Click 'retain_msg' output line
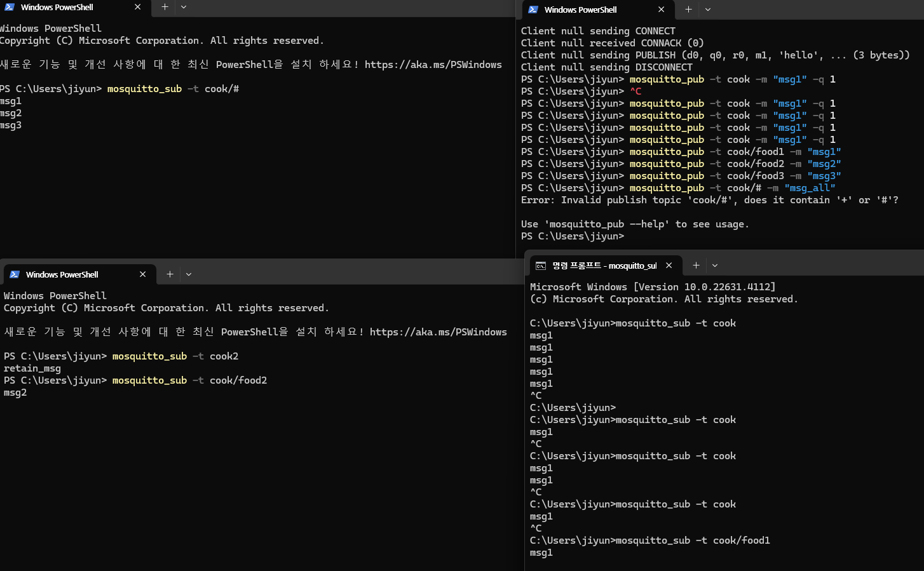Image resolution: width=924 pixels, height=571 pixels. point(32,368)
